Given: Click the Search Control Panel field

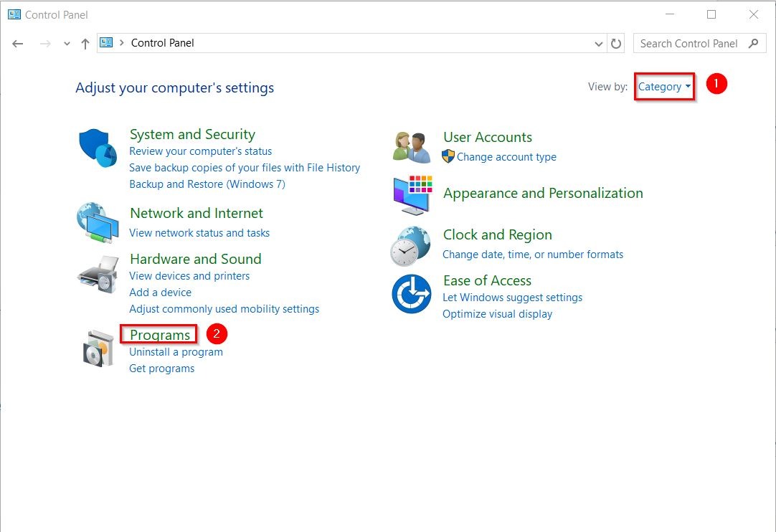Looking at the screenshot, I should (689, 44).
